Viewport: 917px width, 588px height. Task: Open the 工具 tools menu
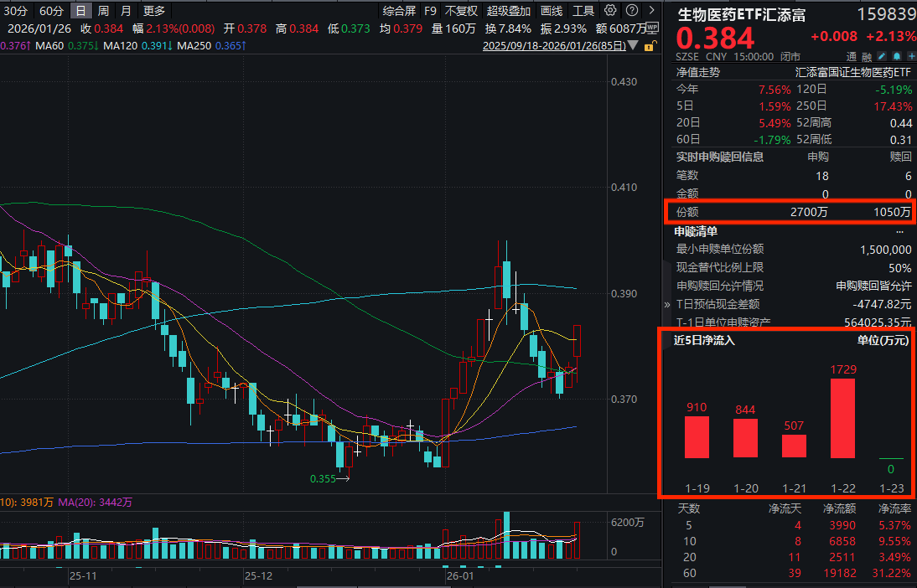tap(583, 11)
